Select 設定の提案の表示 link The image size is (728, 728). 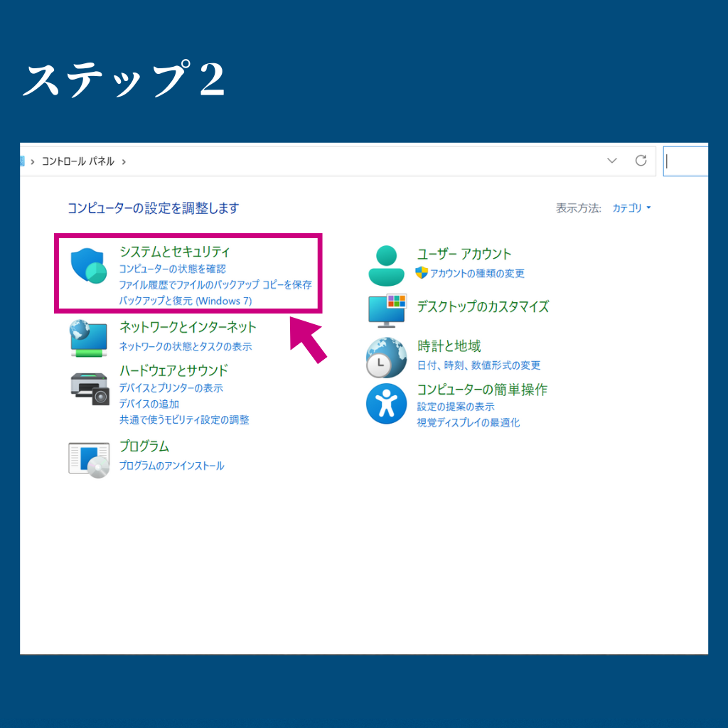point(456,407)
